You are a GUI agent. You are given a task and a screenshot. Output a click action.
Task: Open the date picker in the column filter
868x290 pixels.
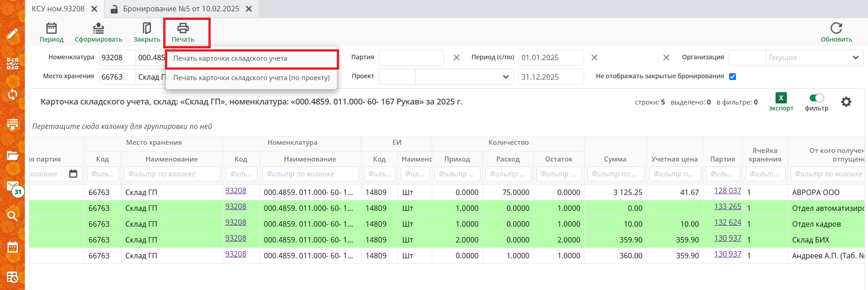[73, 174]
